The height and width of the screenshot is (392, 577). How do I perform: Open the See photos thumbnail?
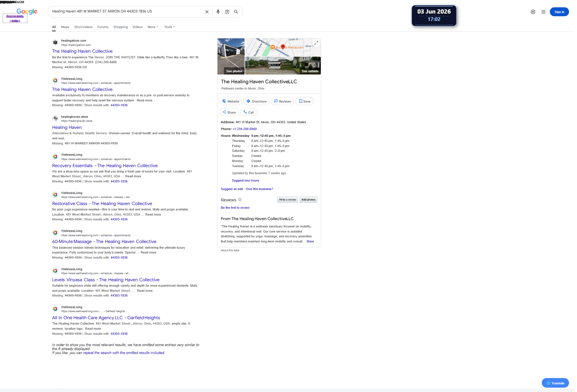pos(231,56)
